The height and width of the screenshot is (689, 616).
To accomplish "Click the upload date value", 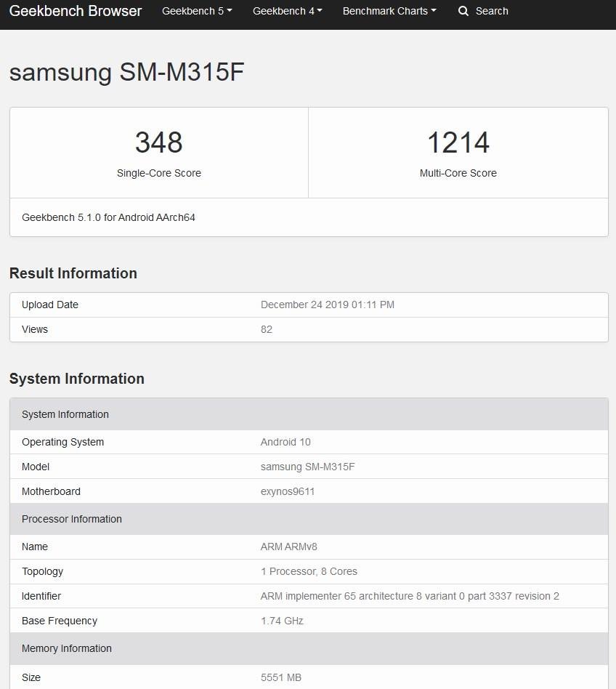I will [x=327, y=305].
